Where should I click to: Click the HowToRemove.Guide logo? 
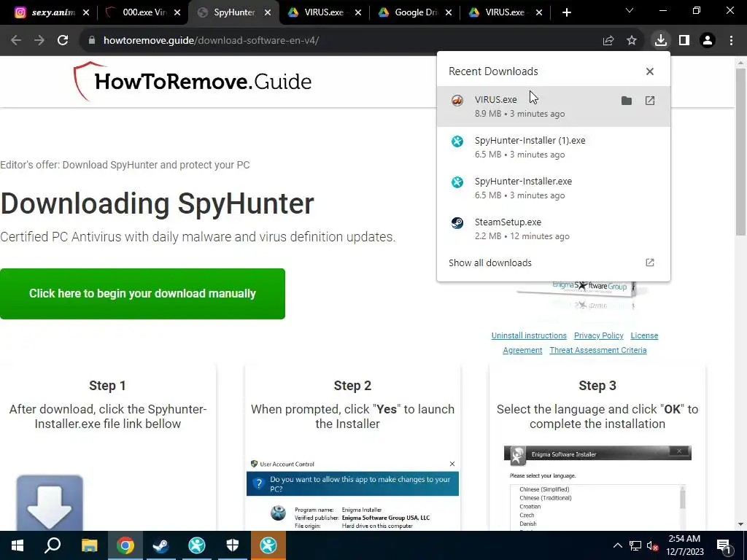(x=193, y=82)
